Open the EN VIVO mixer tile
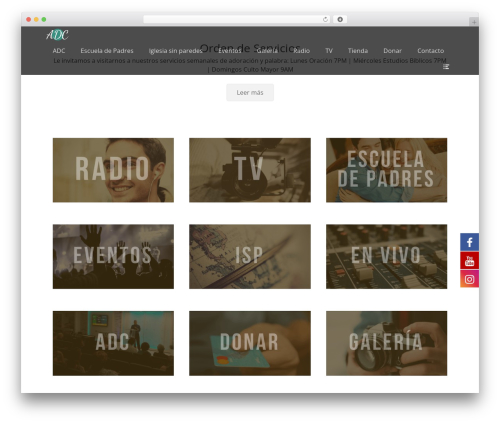 pos(386,256)
